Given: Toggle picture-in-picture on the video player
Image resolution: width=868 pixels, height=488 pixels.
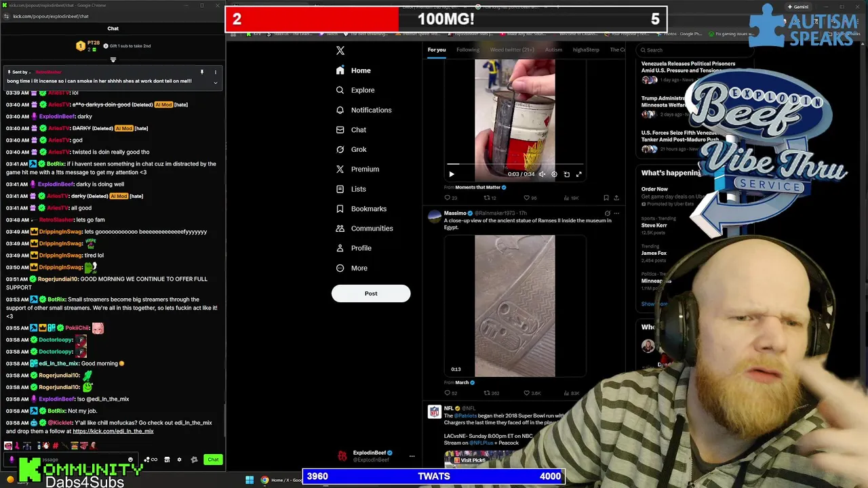Looking at the screenshot, I should 566,174.
